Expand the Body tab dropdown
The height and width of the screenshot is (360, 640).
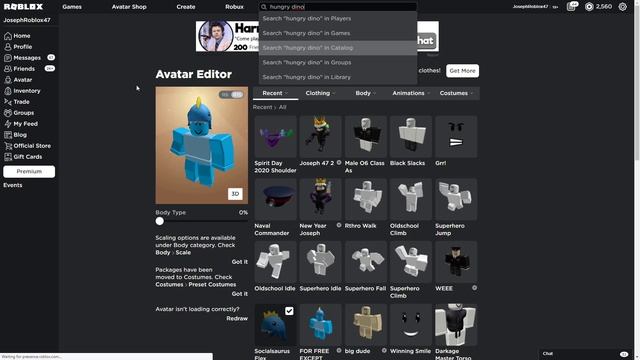(366, 93)
